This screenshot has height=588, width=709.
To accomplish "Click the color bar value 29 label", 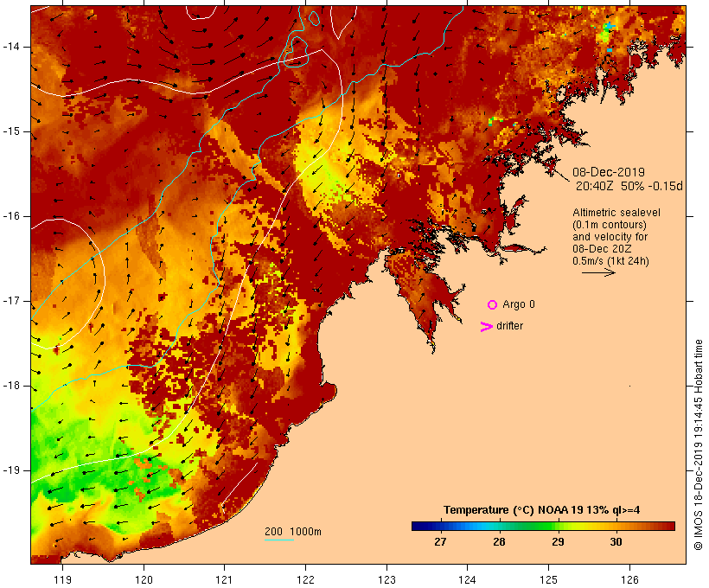I will [x=558, y=542].
